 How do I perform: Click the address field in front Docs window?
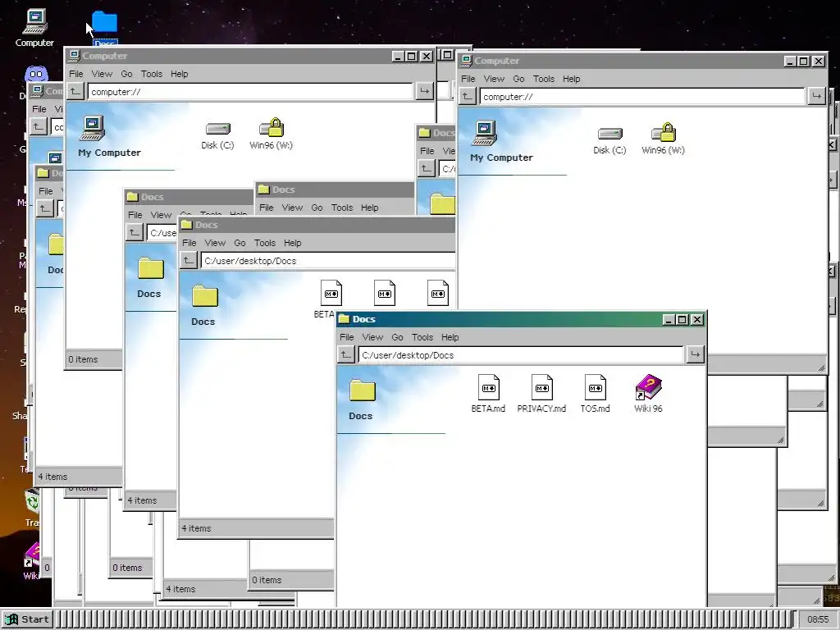pyautogui.click(x=521, y=354)
